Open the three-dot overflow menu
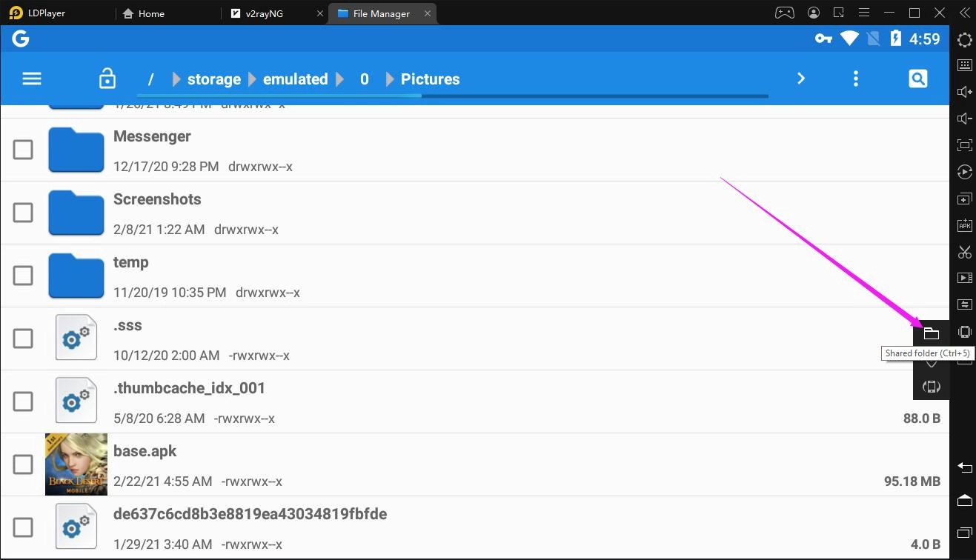 click(x=855, y=78)
